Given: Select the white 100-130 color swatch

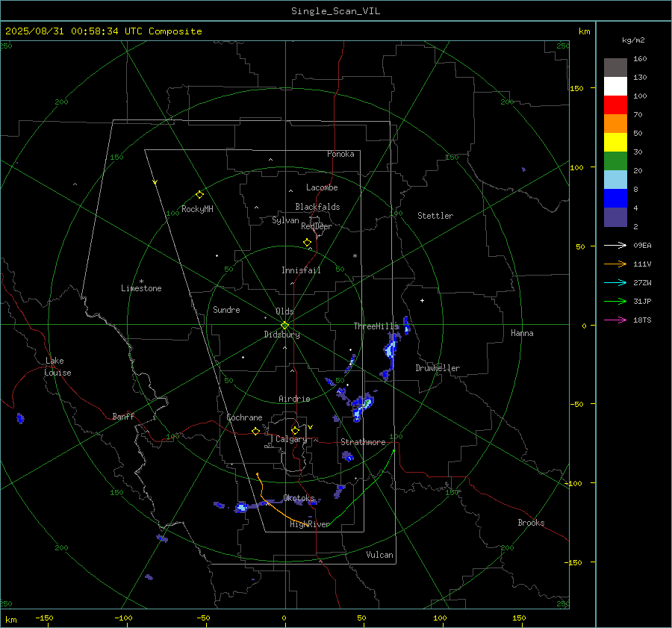Looking at the screenshot, I should [615, 87].
